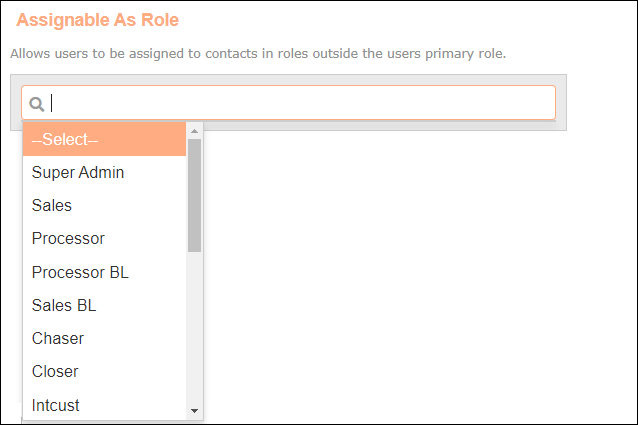Click the dropdown scrollbar up arrow
The image size is (638, 425).
[194, 131]
